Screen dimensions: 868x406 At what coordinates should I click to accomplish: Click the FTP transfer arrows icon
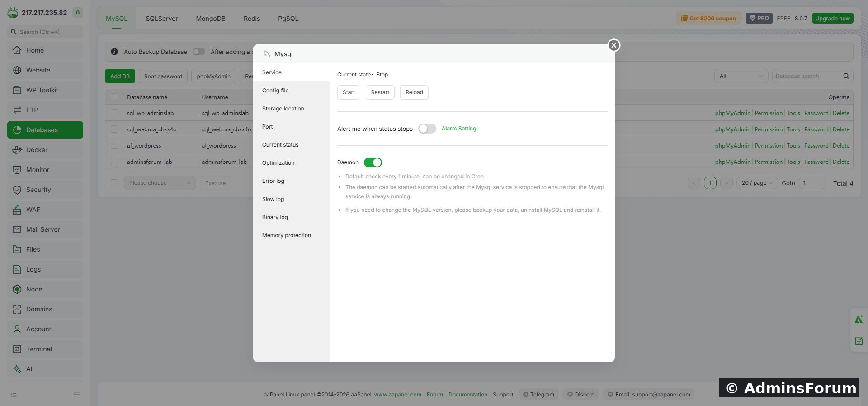[x=17, y=110]
